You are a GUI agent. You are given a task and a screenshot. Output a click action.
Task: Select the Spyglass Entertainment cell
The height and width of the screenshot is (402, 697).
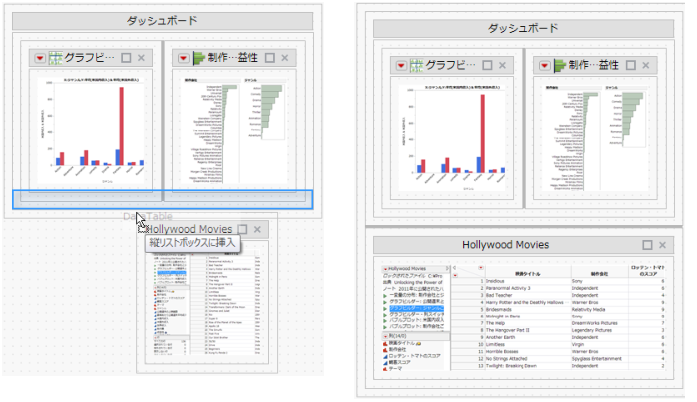[599, 358]
